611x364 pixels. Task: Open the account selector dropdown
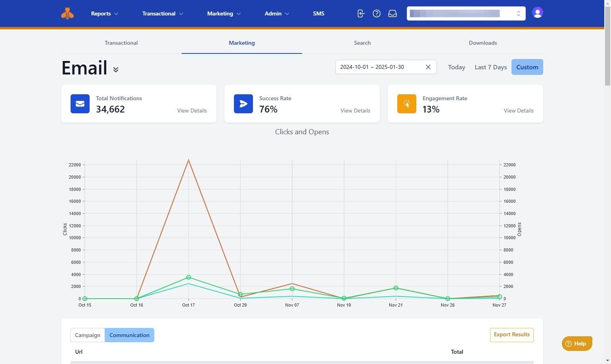click(x=466, y=13)
